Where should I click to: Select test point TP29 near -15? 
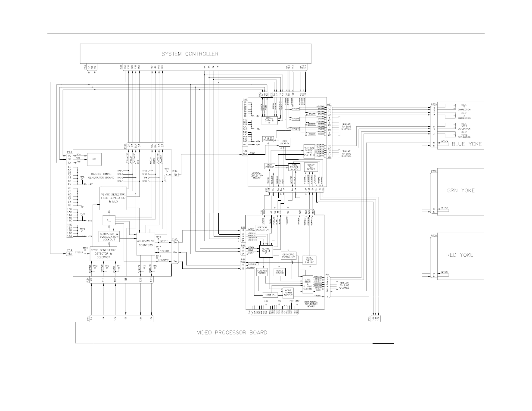pyautogui.click(x=82, y=229)
